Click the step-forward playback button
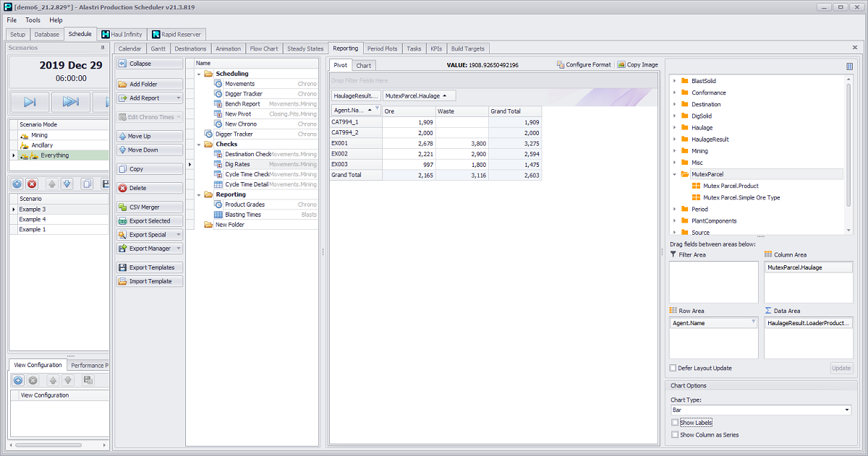The image size is (868, 456). [30, 102]
